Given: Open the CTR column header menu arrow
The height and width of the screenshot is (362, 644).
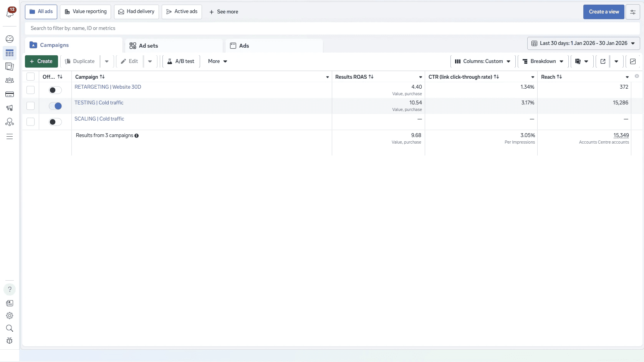Looking at the screenshot, I should pyautogui.click(x=533, y=77).
